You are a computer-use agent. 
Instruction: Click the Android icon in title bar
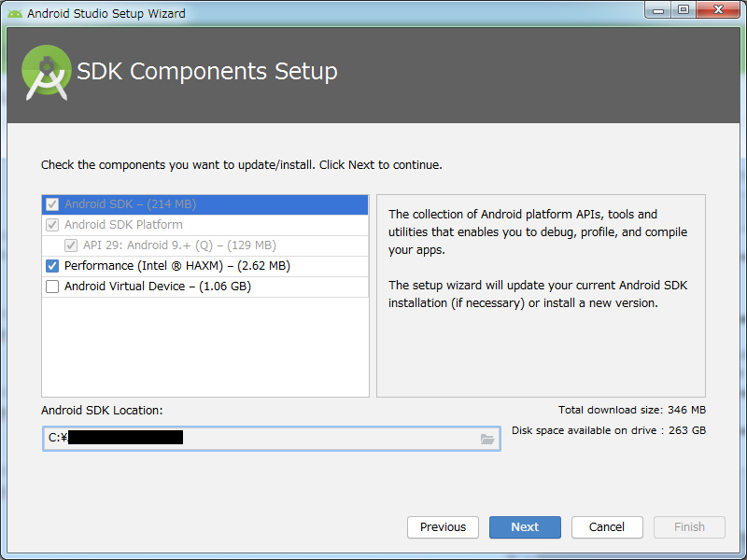point(14,13)
